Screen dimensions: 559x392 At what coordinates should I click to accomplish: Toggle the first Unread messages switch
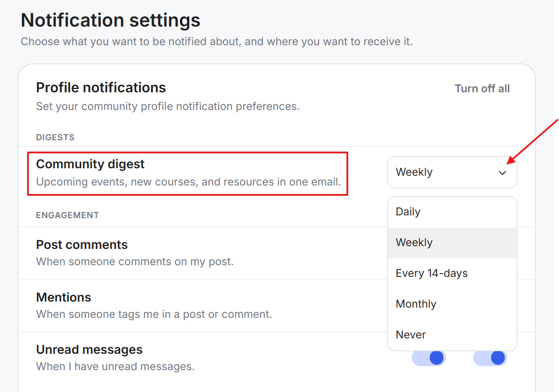click(428, 358)
